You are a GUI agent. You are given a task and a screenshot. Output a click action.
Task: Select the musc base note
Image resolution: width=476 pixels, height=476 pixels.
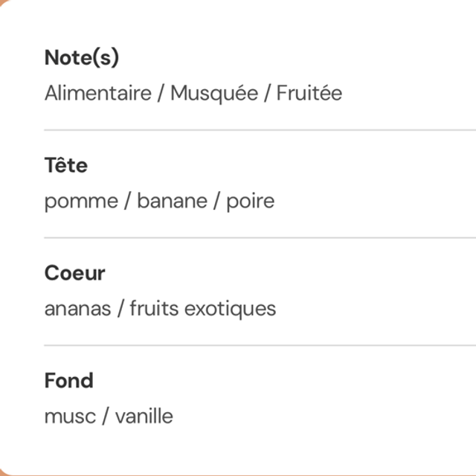coord(70,416)
